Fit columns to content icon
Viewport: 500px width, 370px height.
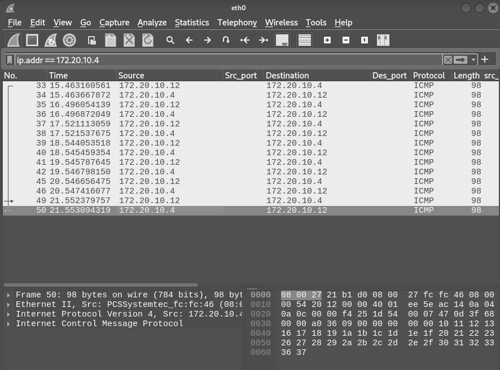coord(383,40)
